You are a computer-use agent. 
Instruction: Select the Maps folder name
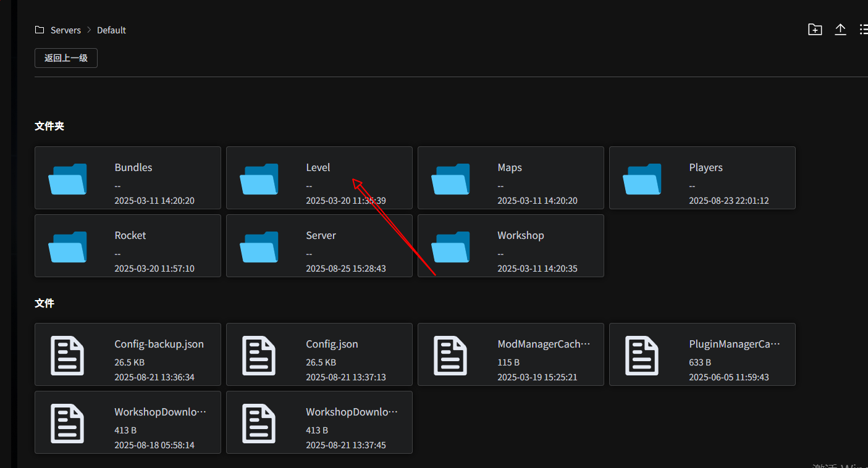(x=510, y=167)
